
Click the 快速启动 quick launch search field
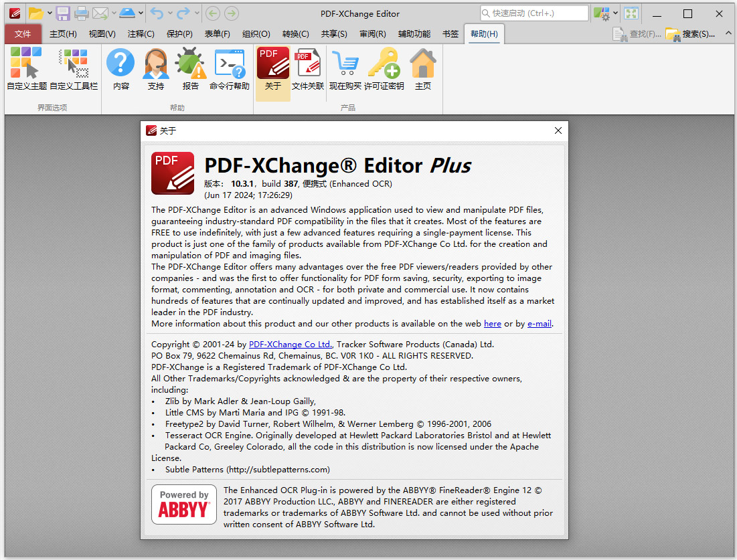click(x=534, y=13)
